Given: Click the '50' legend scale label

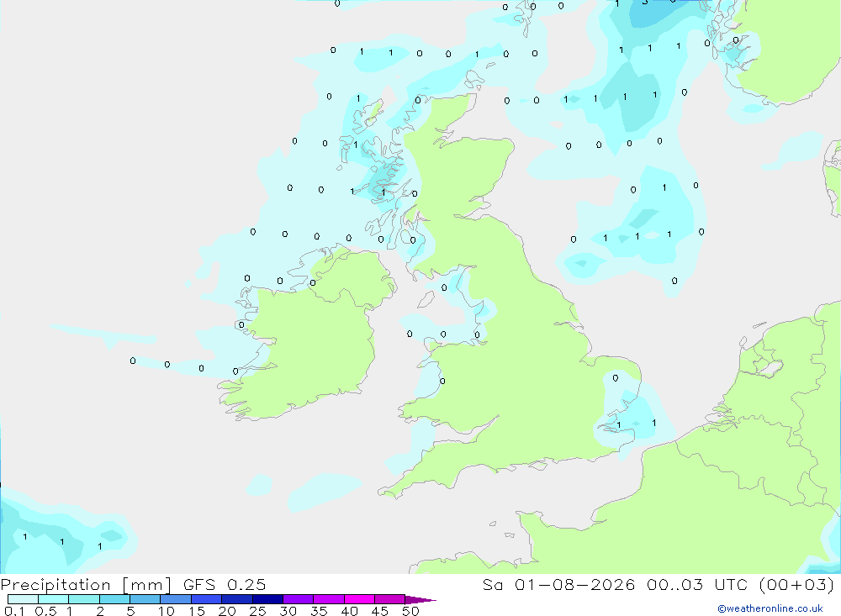Looking at the screenshot, I should tap(410, 611).
